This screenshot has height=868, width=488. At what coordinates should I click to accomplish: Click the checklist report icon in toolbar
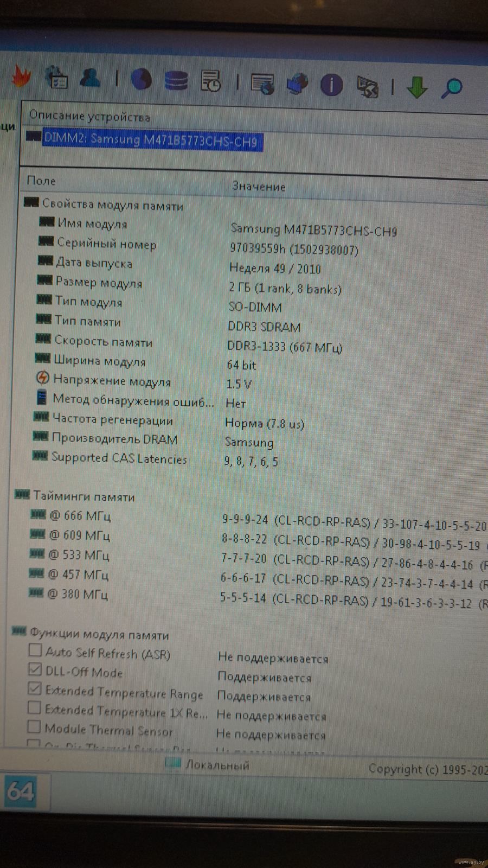pyautogui.click(x=56, y=78)
